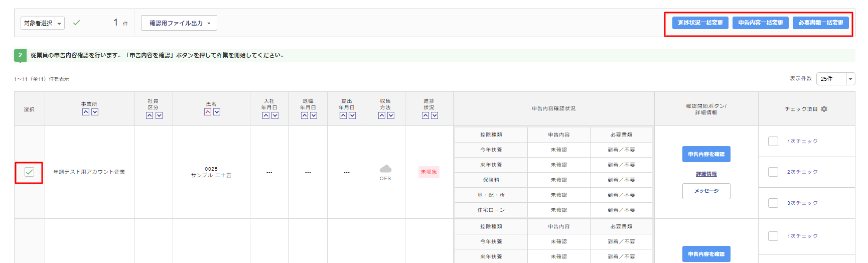
Task: Sort 入社年月日 column ascending
Action: coord(266,115)
